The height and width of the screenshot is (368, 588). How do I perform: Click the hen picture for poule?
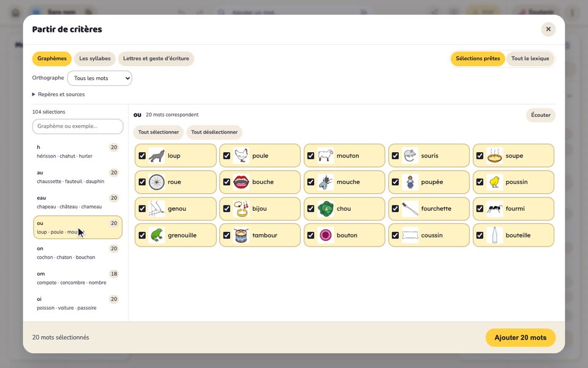pos(241,155)
